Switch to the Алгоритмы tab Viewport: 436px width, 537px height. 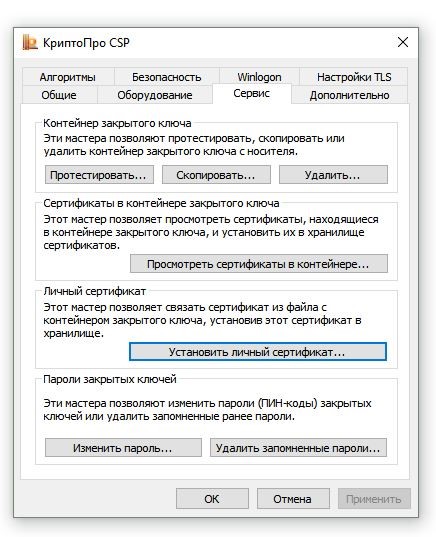point(68,77)
